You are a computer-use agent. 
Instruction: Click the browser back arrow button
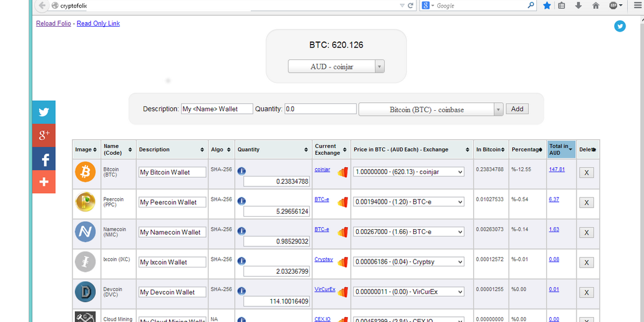41,6
